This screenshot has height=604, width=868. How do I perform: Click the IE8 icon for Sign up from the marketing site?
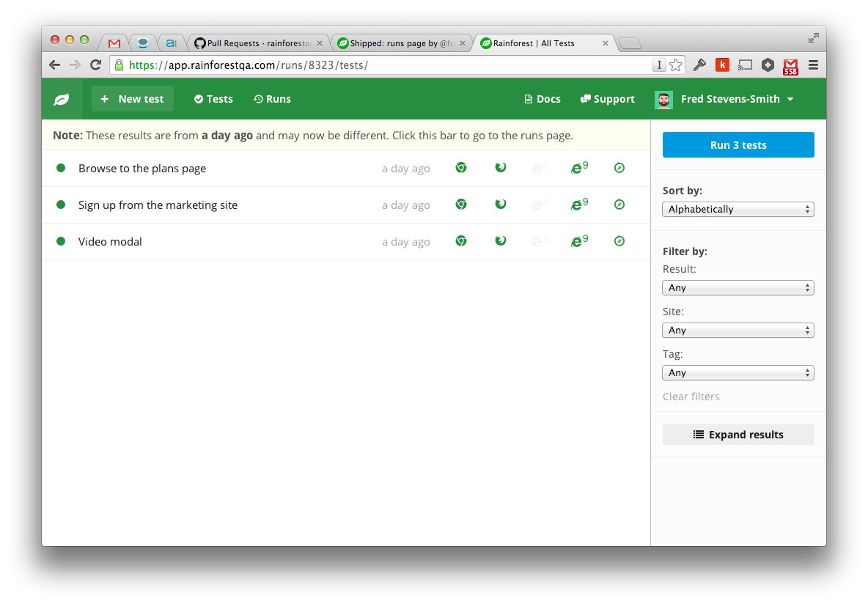[539, 205]
